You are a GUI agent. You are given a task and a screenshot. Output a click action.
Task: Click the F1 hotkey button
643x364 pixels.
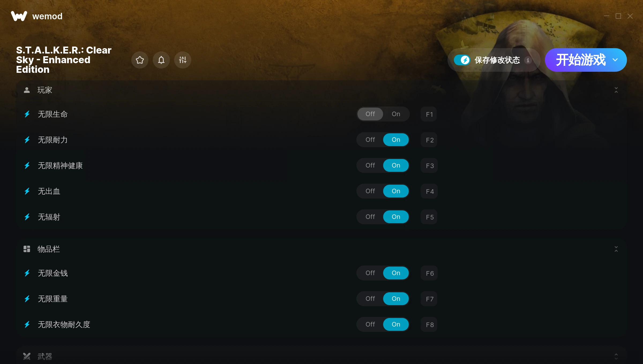click(x=429, y=114)
